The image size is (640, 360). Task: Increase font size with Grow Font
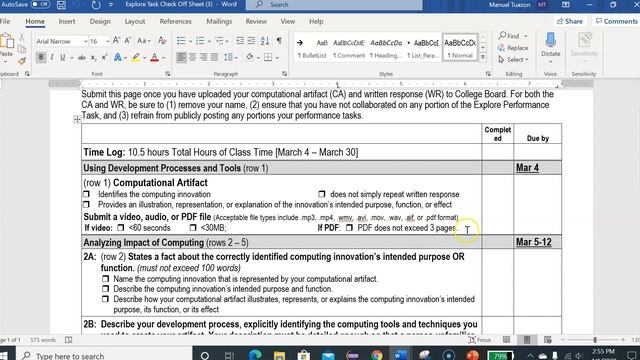click(x=116, y=41)
